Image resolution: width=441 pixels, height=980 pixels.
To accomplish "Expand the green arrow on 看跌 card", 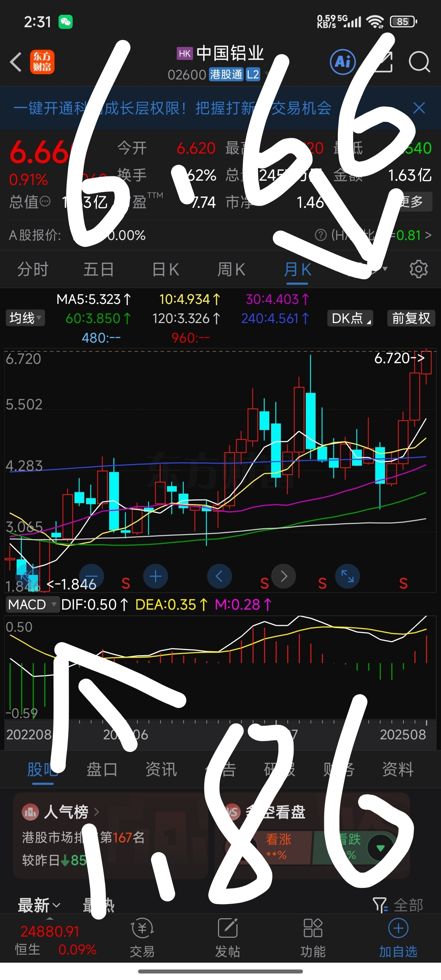I will click(x=380, y=848).
